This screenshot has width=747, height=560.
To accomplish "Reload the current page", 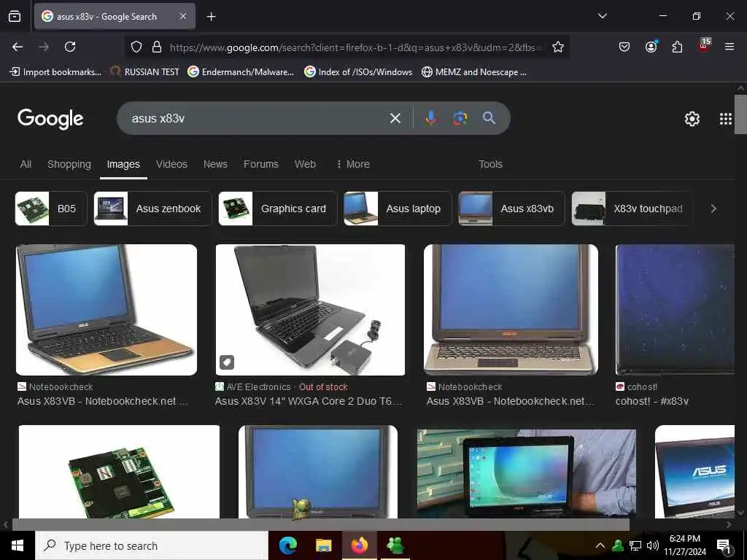I will point(70,47).
